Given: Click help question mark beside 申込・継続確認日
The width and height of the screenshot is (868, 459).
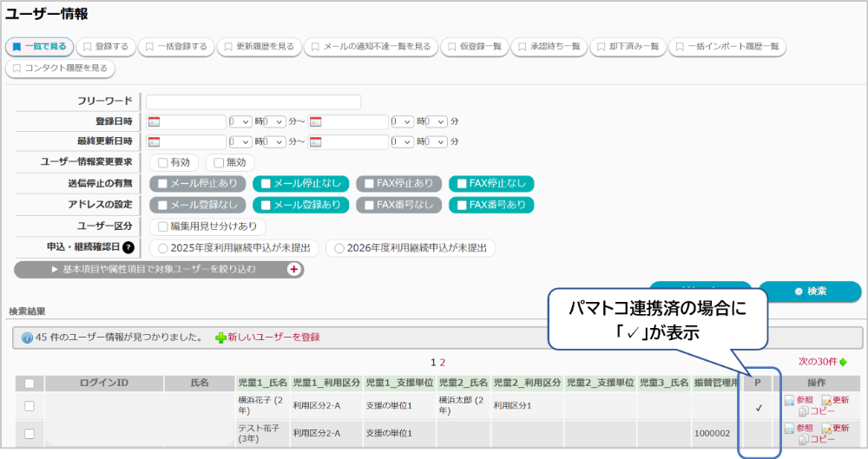Looking at the screenshot, I should pyautogui.click(x=128, y=248).
